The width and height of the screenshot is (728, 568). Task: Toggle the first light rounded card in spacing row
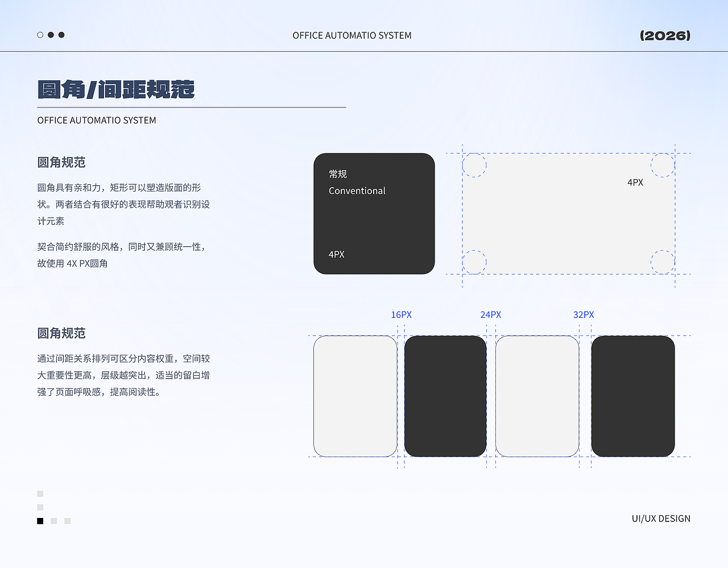click(x=355, y=396)
